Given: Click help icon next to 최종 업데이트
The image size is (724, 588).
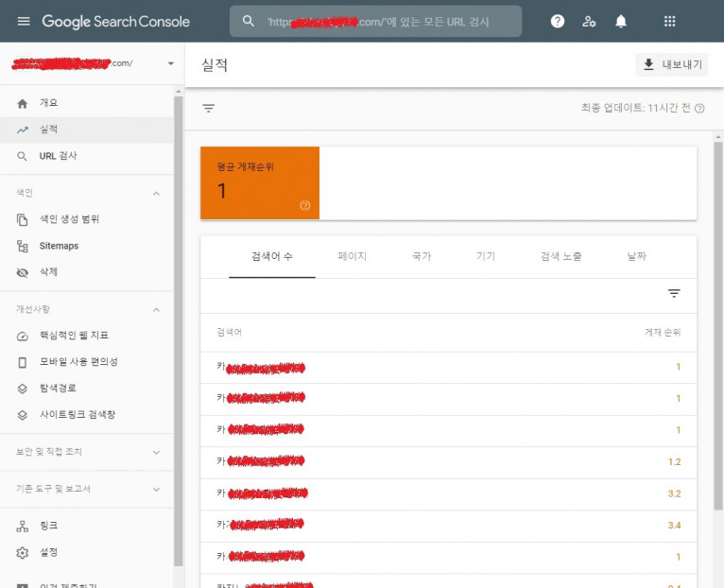Looking at the screenshot, I should [700, 109].
